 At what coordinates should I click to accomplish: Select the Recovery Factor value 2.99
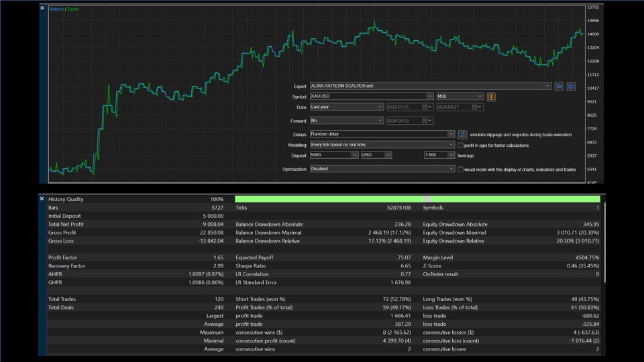[x=219, y=266]
